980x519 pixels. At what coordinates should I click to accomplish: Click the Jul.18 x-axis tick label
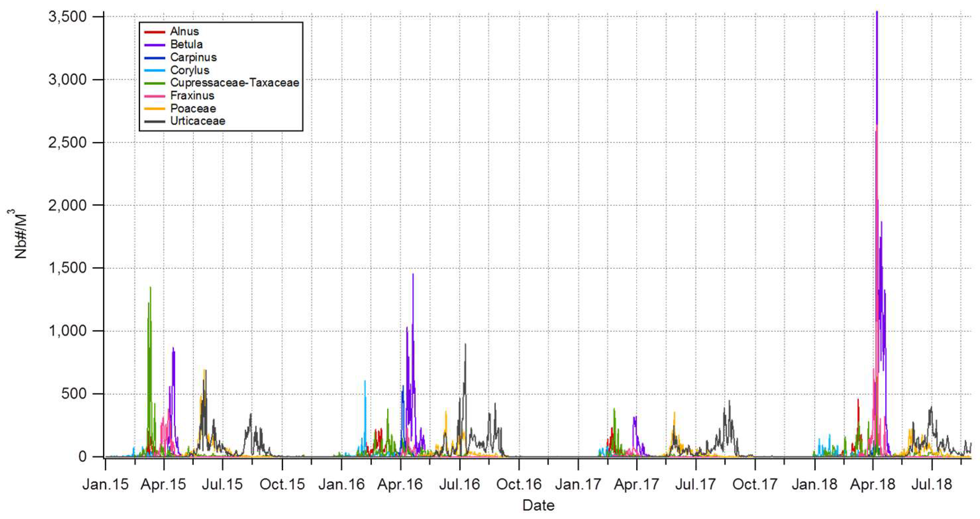click(932, 484)
